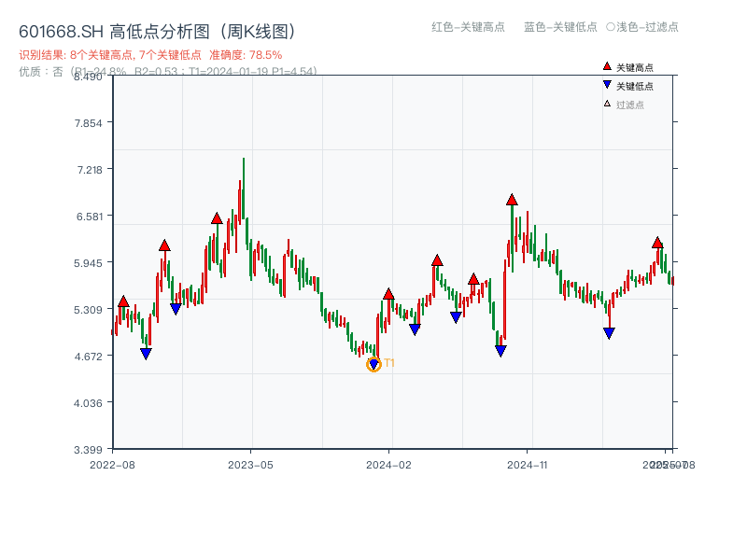Select the last red high triangle in 2025
This screenshot has height=560, width=747.
657,243
